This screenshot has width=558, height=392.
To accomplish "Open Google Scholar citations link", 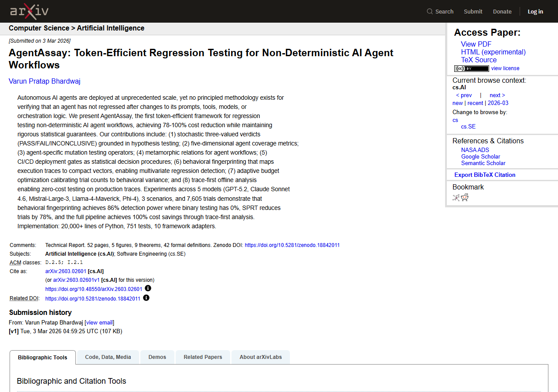I will click(x=480, y=157).
